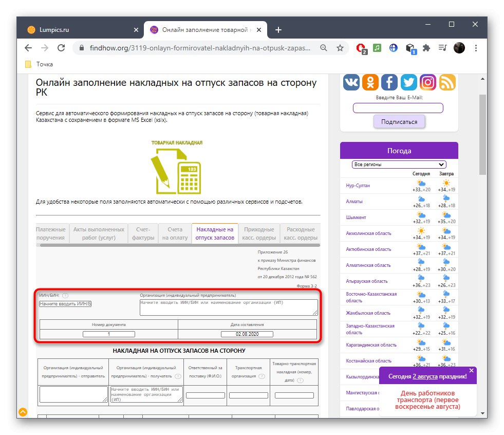Open the Odnoklassniki icon

[370, 82]
